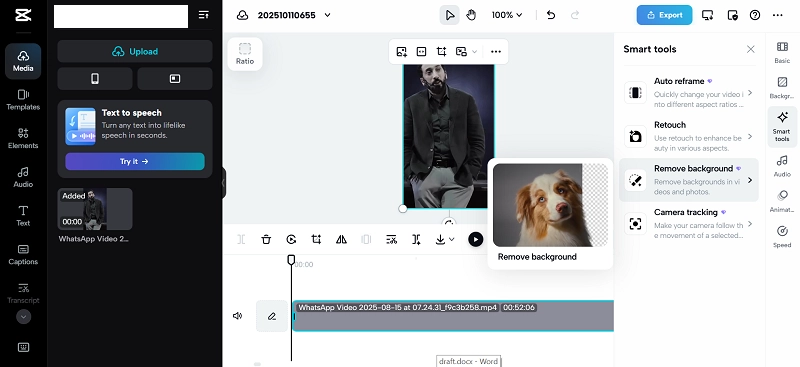Click the media sort/filter icon
The image size is (800, 367).
pos(204,15)
